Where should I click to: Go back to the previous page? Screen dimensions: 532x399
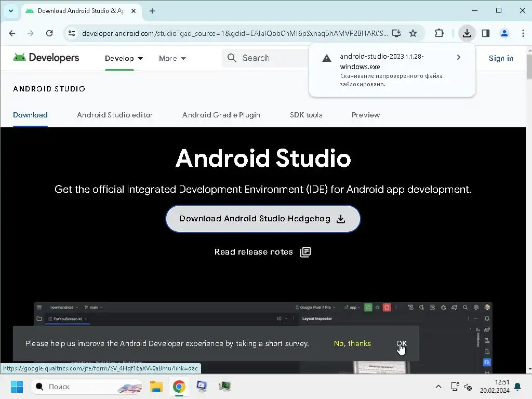[12, 33]
